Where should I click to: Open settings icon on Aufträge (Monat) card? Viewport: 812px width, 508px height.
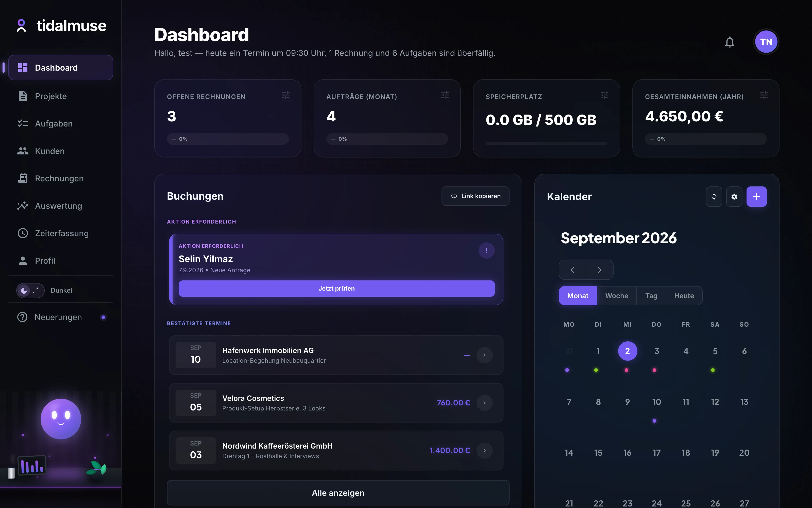(x=445, y=96)
